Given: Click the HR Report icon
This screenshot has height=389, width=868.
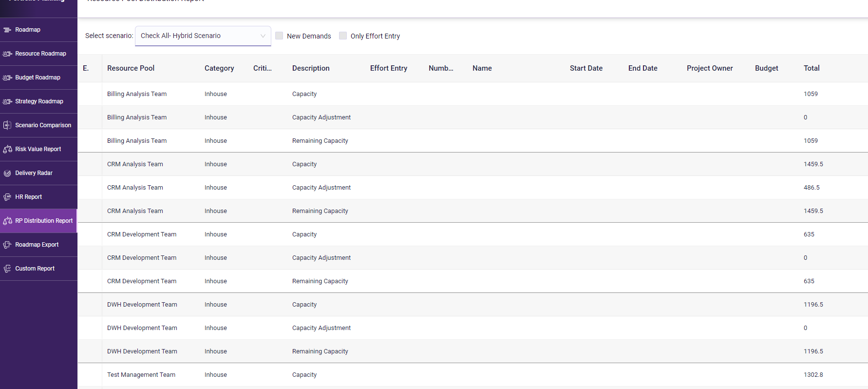Looking at the screenshot, I should point(7,197).
